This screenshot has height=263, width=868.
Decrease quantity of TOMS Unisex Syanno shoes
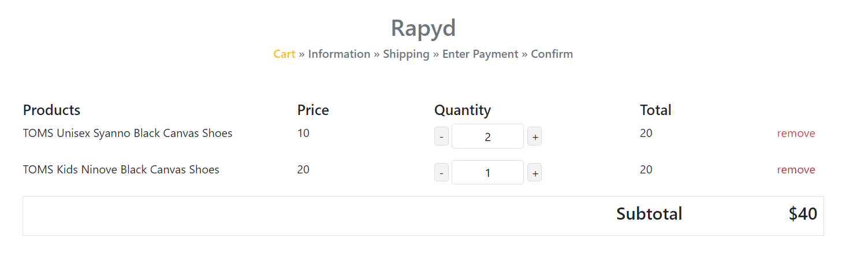pos(441,137)
